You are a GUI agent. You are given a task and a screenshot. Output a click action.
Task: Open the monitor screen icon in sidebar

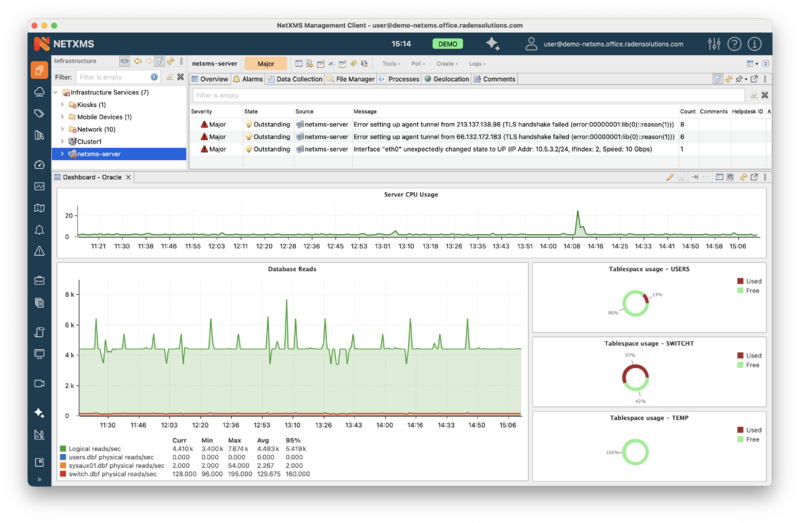pyautogui.click(x=39, y=354)
